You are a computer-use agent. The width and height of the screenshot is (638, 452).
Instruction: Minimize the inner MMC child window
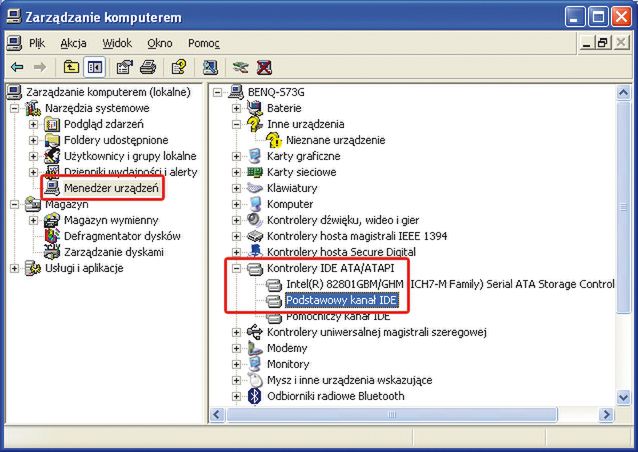pyautogui.click(x=586, y=43)
